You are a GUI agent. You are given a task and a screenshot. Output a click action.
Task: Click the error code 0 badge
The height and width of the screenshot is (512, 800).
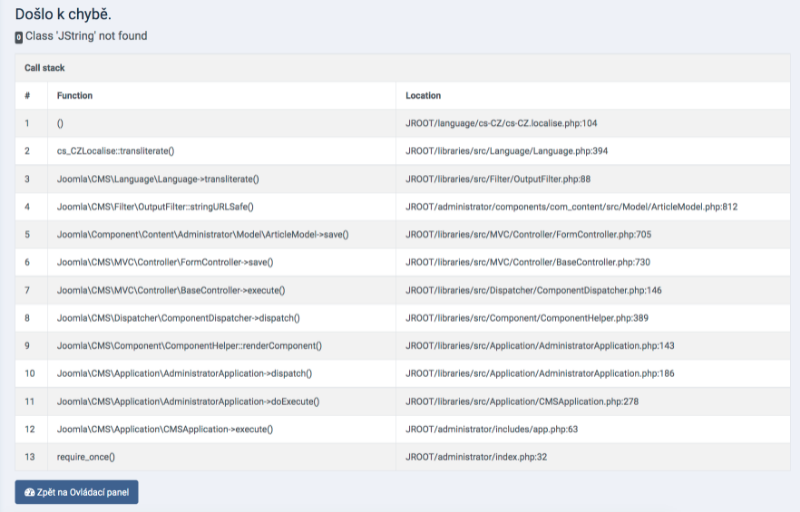click(x=19, y=37)
